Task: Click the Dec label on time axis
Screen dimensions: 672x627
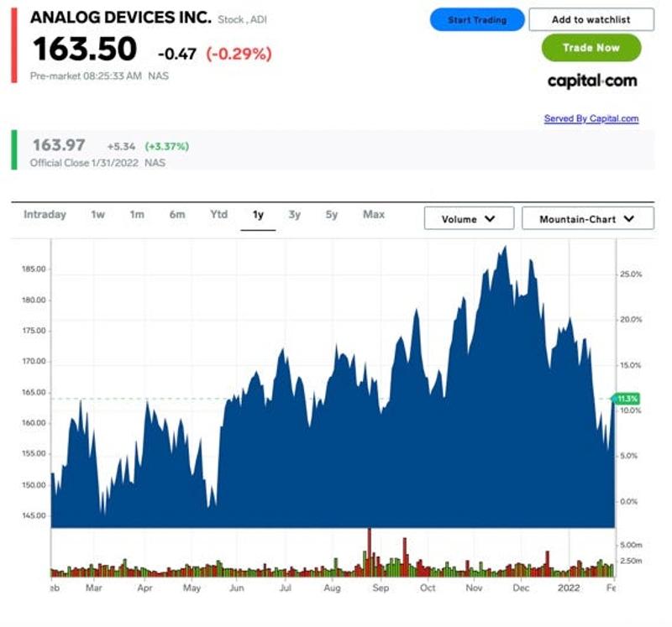Action: (x=521, y=588)
